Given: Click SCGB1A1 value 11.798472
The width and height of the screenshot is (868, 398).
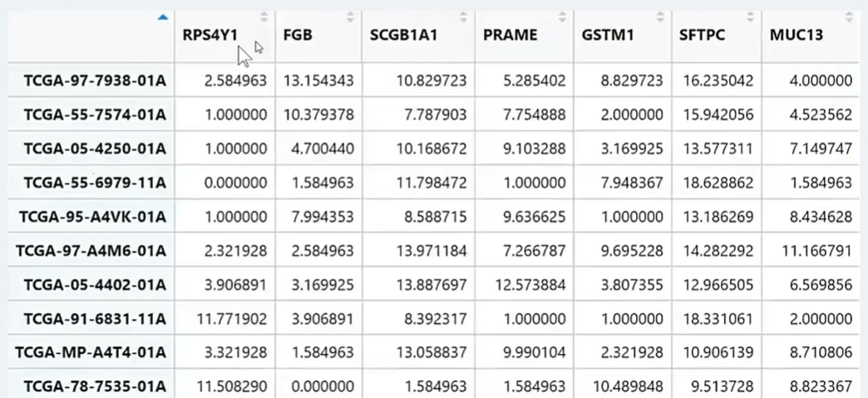Looking at the screenshot, I should pos(432,183).
